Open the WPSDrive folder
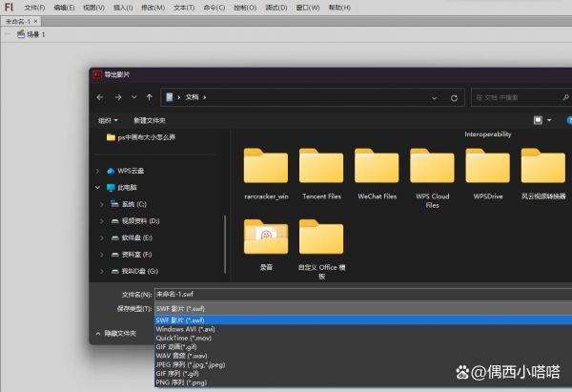The height and width of the screenshot is (392, 572). (487, 172)
